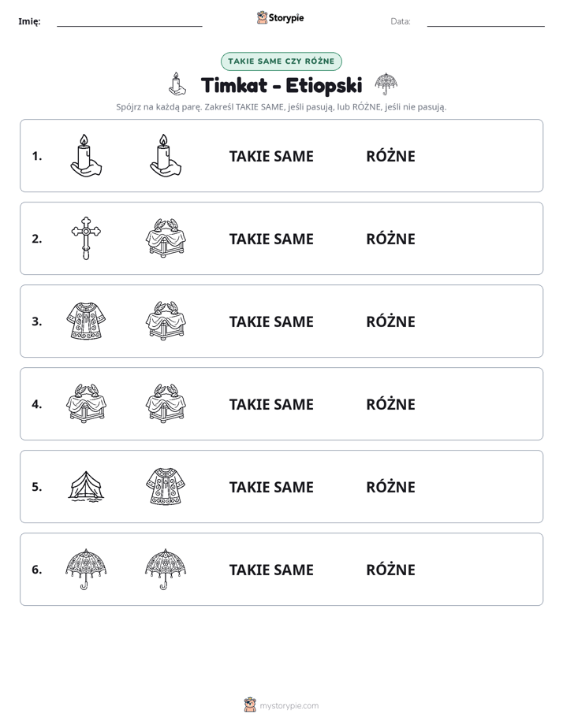The image size is (563, 728).
Task: Select the first umbrella image in row 6
Action: coord(86,569)
